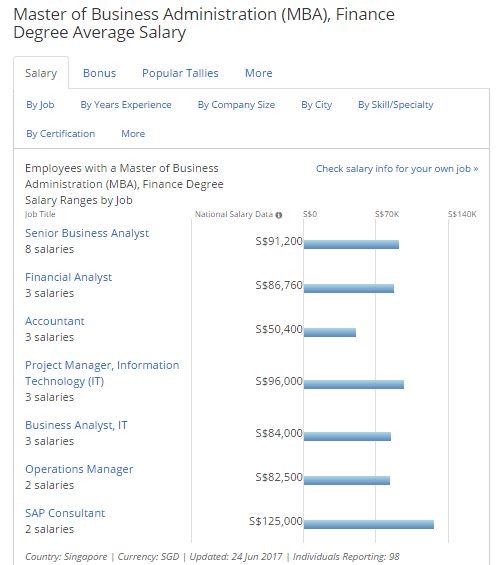Select By Skill/Specialty filter
The height and width of the screenshot is (565, 504).
click(396, 105)
